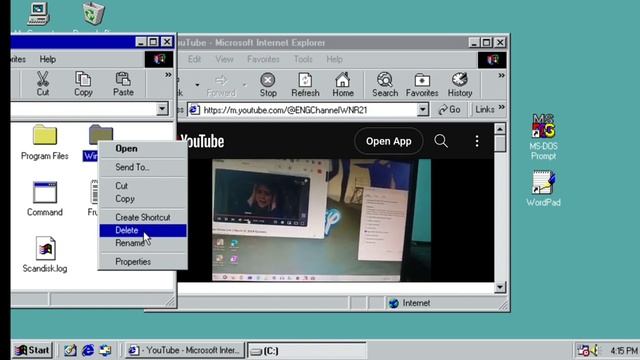Click the YouTube search magnifier icon
Viewport: 640px width, 360px height.
[441, 141]
